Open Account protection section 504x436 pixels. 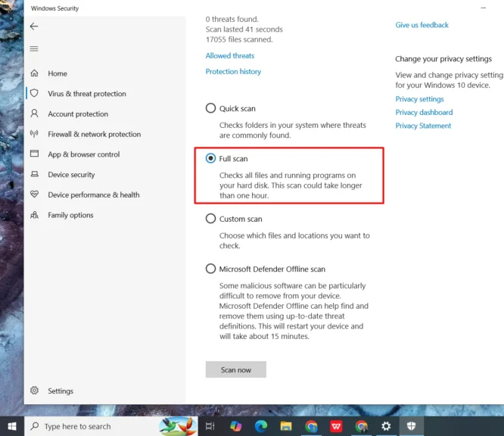(78, 114)
